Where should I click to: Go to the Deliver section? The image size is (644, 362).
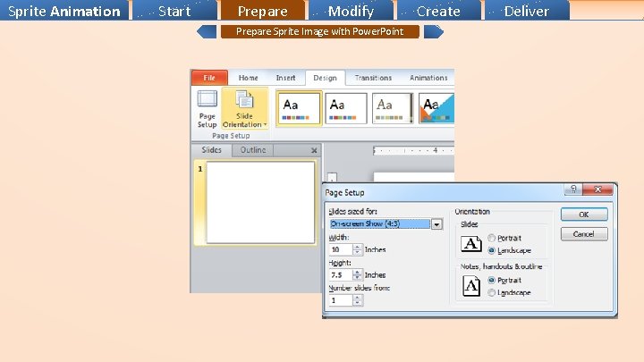527,10
